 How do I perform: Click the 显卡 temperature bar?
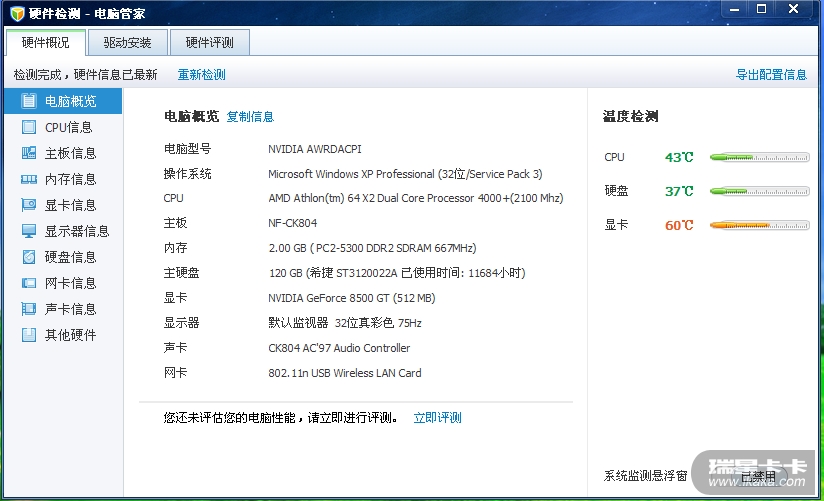click(759, 226)
